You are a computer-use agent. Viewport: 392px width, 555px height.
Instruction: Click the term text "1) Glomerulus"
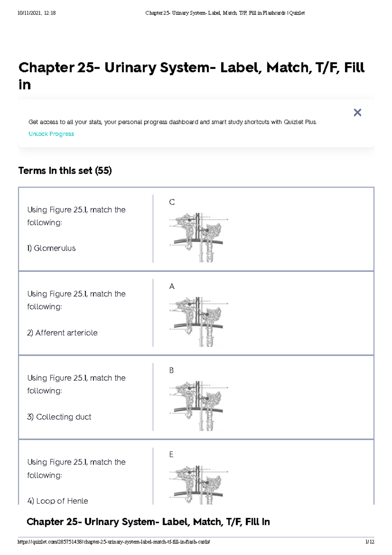pos(52,248)
